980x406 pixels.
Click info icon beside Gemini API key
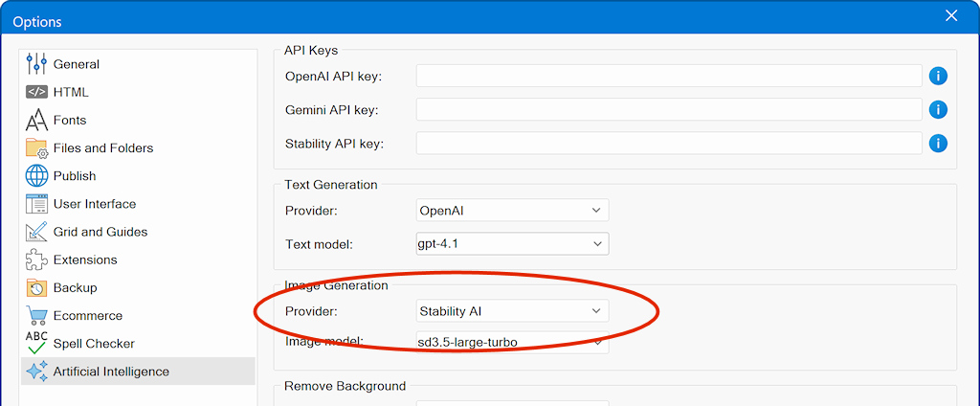coord(938,110)
